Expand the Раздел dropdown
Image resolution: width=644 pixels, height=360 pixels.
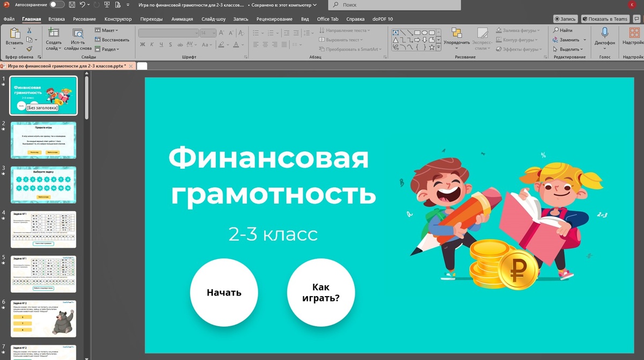tap(106, 49)
